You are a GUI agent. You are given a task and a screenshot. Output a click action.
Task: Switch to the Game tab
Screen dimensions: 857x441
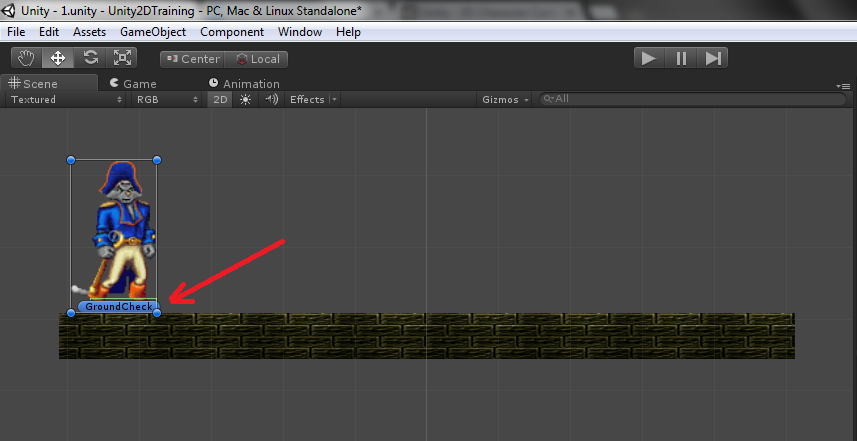tap(133, 84)
